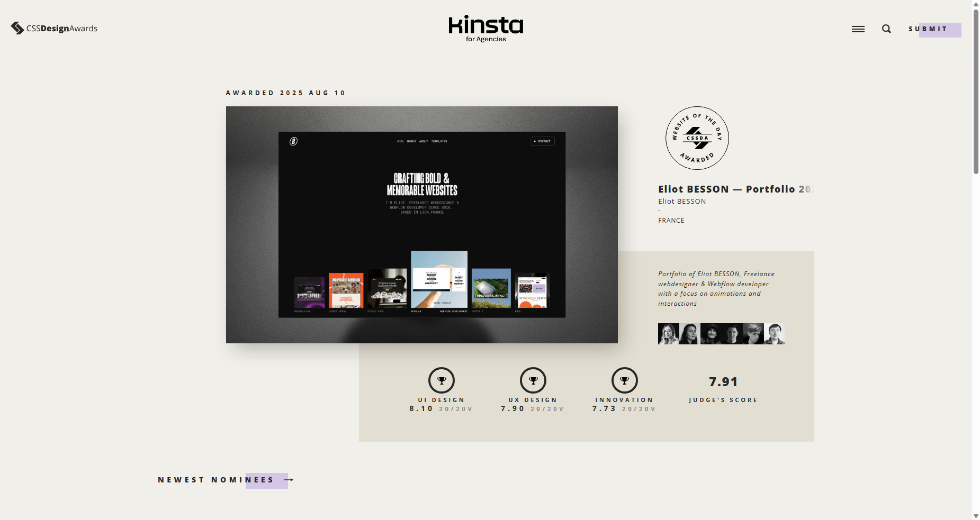Click the scrollbar up arrow
This screenshot has height=520, width=980.
[976, 4]
